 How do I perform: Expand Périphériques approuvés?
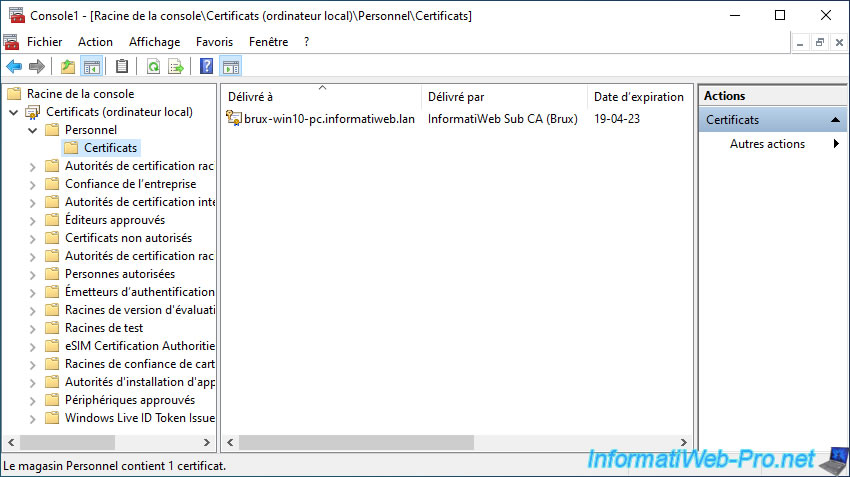[33, 401]
